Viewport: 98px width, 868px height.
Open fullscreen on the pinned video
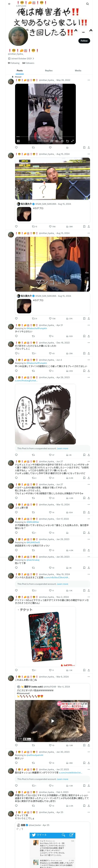click(72, 141)
